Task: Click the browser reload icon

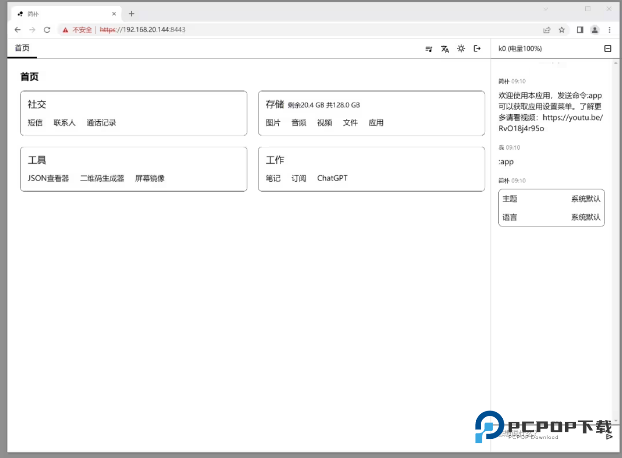Action: (48, 30)
